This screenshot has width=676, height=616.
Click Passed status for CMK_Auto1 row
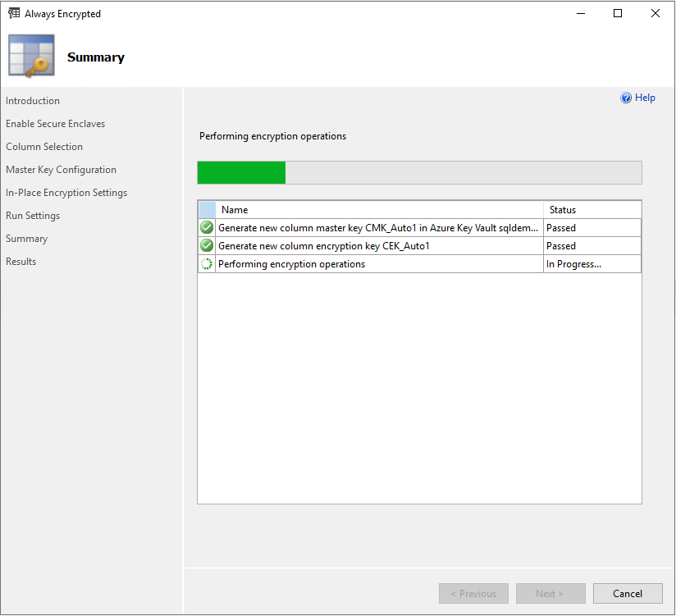tap(592, 227)
